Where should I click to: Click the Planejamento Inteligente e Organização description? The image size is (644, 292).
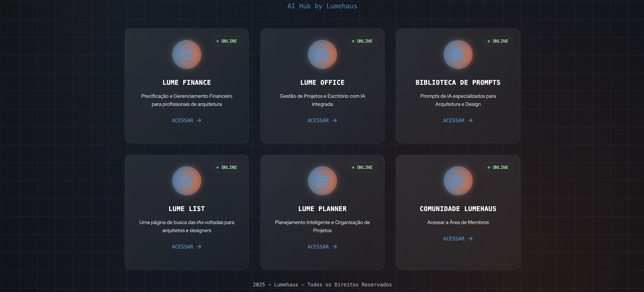[x=322, y=226]
